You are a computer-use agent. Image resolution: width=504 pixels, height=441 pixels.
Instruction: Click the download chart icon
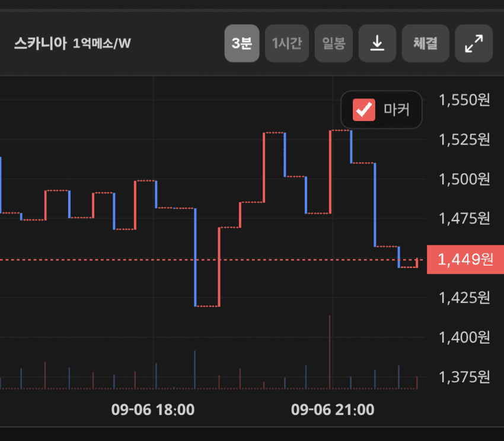point(377,43)
